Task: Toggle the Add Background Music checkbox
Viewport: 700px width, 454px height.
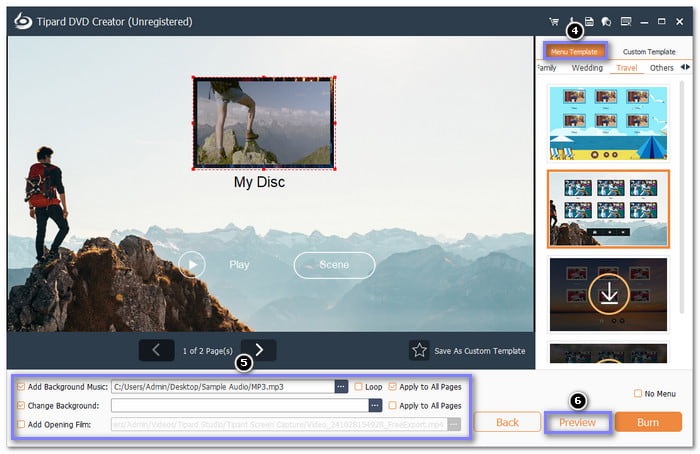Action: pyautogui.click(x=21, y=386)
